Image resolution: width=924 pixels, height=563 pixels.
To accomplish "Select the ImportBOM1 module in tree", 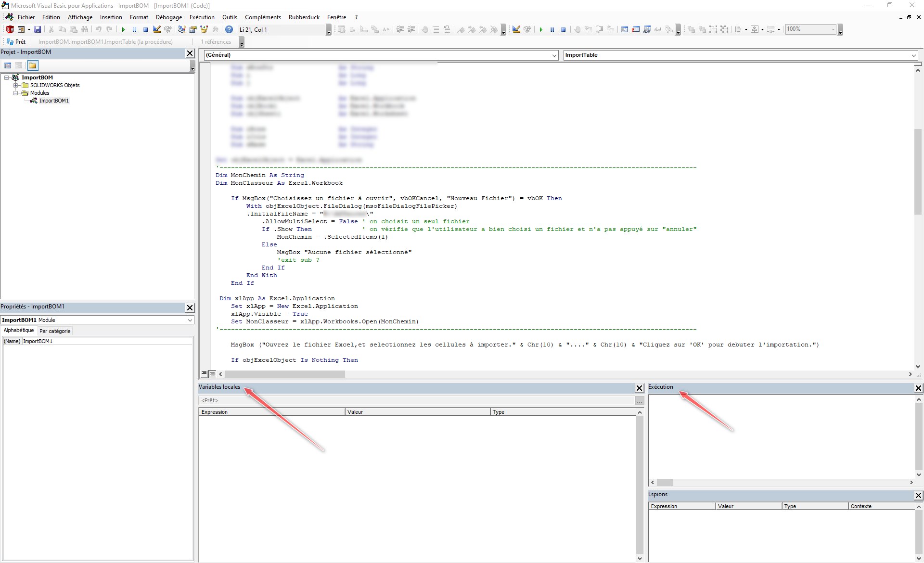I will pyautogui.click(x=54, y=101).
